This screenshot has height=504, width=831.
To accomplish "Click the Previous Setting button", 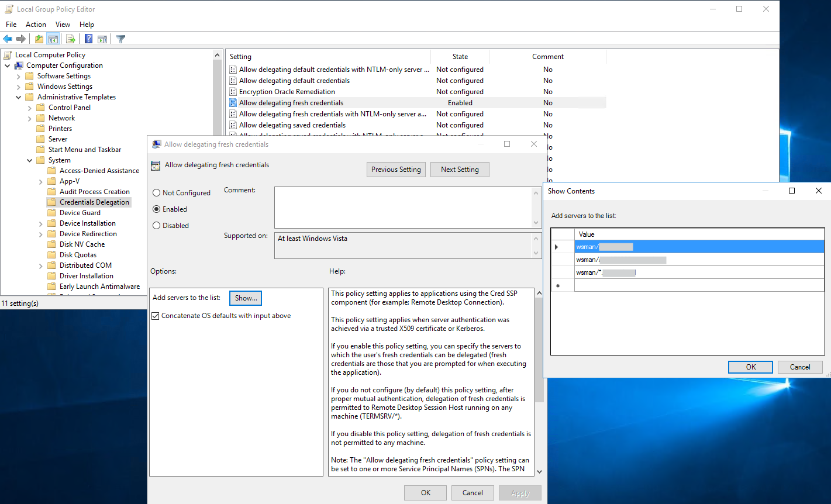I will (x=396, y=170).
